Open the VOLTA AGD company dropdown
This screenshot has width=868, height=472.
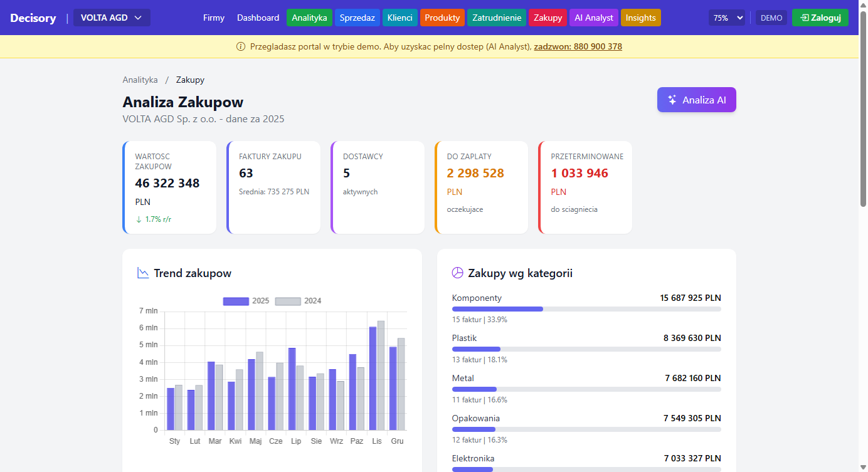click(112, 18)
